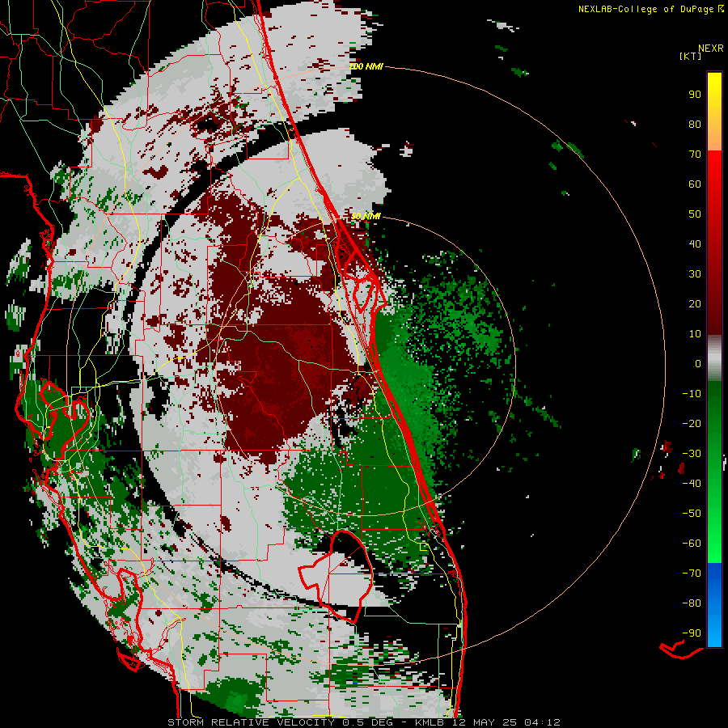
Task: Click the -50 value on velocity scale
Action: 692,514
